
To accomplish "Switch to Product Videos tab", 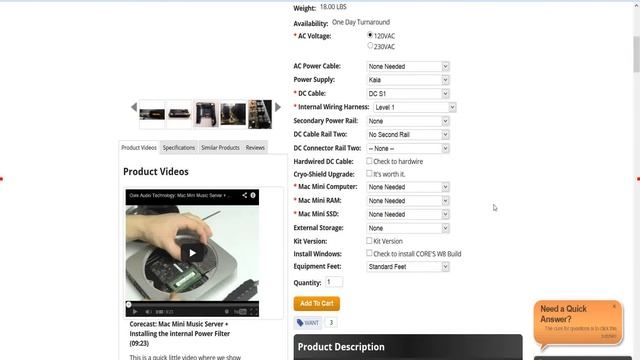I will point(139,147).
